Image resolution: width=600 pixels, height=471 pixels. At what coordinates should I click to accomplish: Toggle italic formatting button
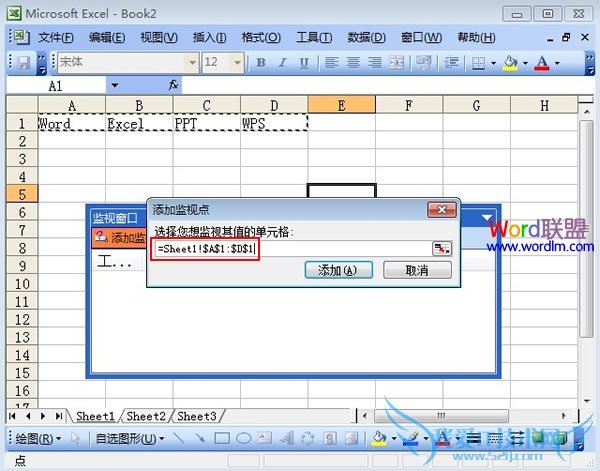coord(283,62)
